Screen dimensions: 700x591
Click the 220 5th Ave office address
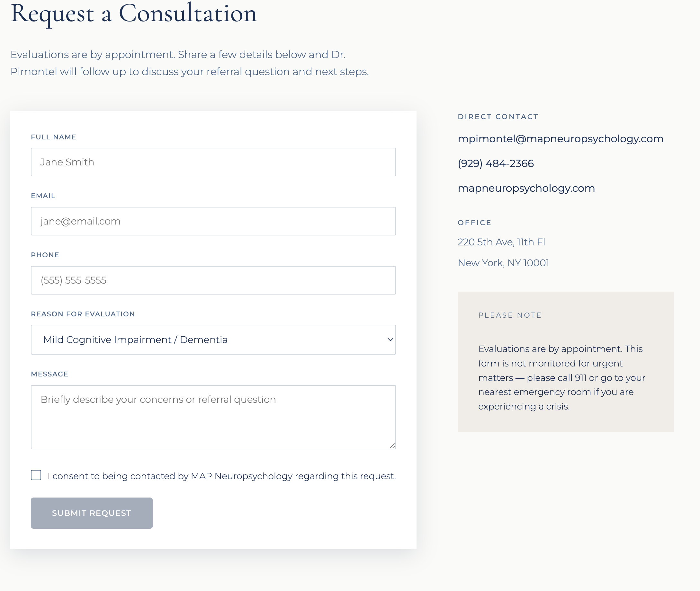[501, 242]
